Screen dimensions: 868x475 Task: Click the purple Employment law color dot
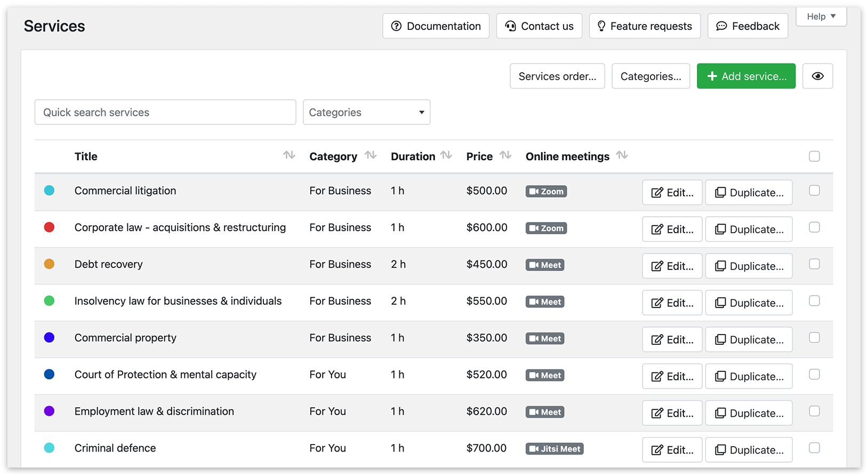[49, 411]
